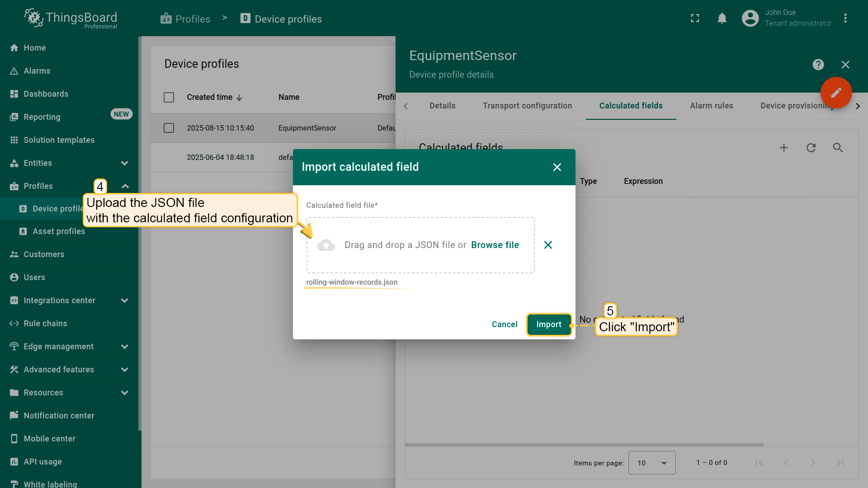Click the Import button
868x488 pixels.
549,324
